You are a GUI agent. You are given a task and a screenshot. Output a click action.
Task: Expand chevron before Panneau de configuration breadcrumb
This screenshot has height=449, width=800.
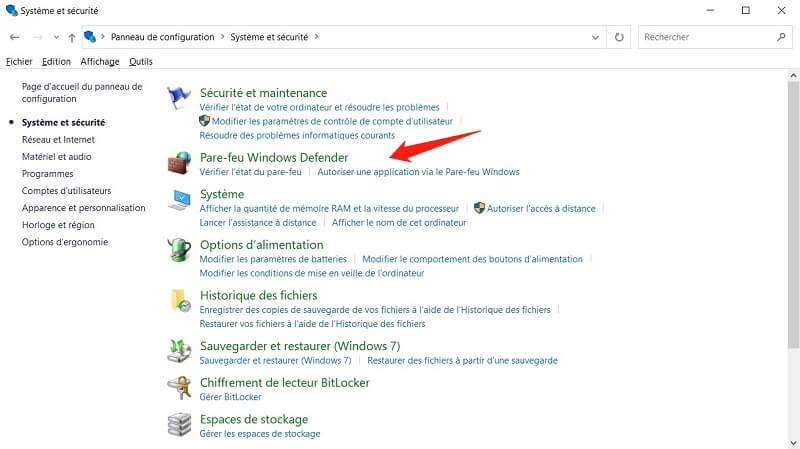coord(103,37)
